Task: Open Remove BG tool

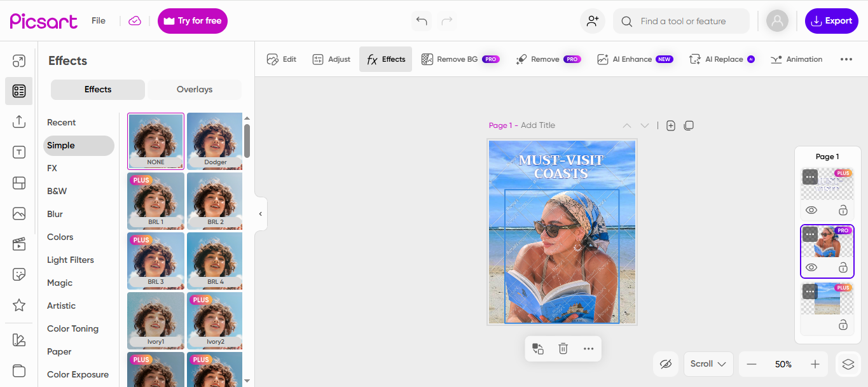Action: 460,59
